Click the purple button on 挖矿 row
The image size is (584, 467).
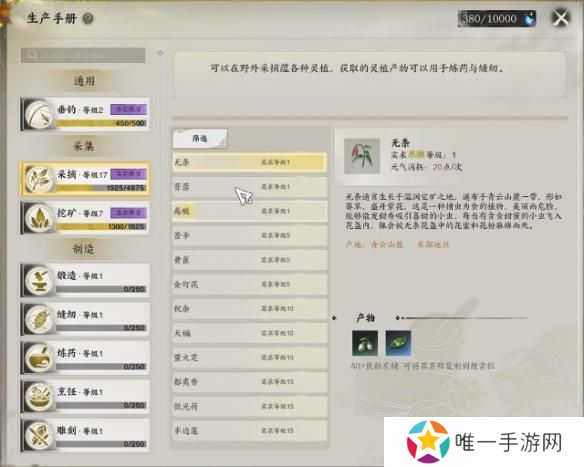(x=128, y=213)
